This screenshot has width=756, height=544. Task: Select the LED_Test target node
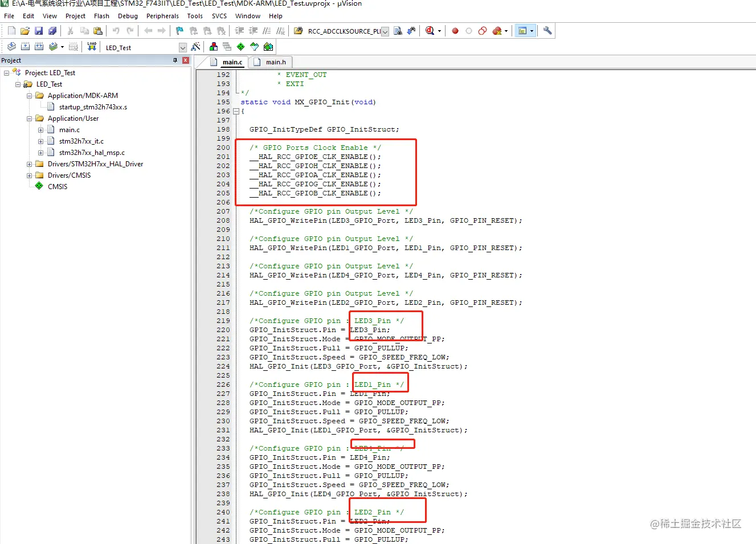click(x=49, y=84)
